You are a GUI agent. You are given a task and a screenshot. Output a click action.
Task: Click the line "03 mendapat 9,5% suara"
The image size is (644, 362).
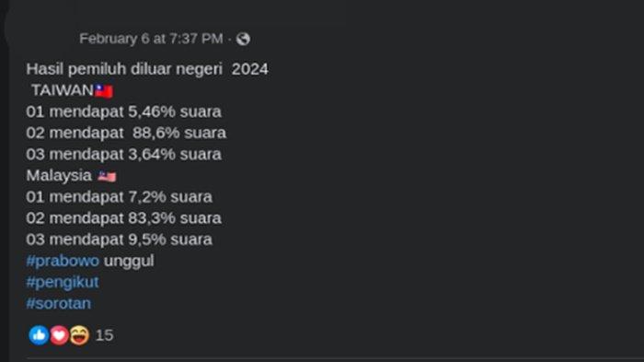click(119, 239)
